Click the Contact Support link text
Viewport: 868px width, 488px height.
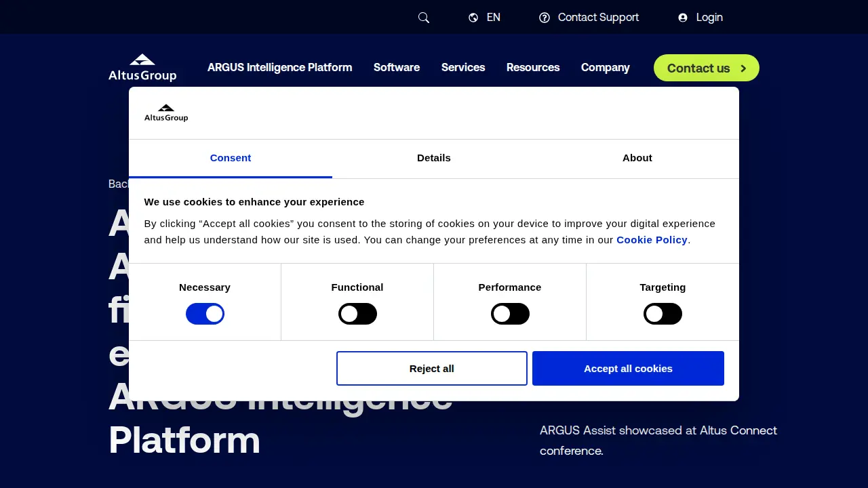598,18
